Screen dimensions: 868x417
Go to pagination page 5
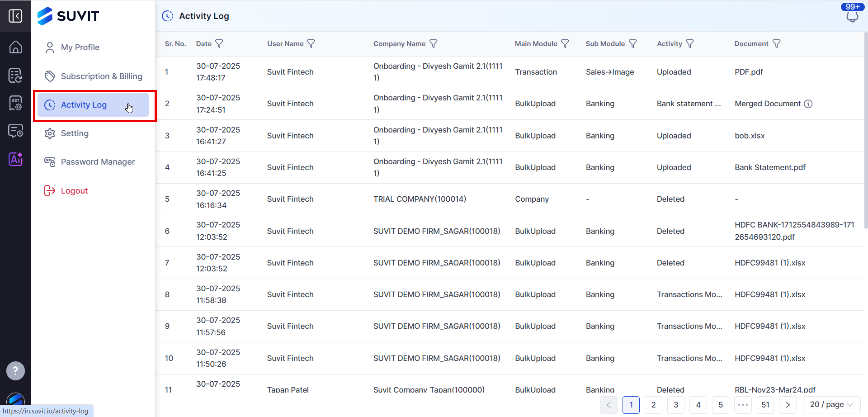(721, 405)
